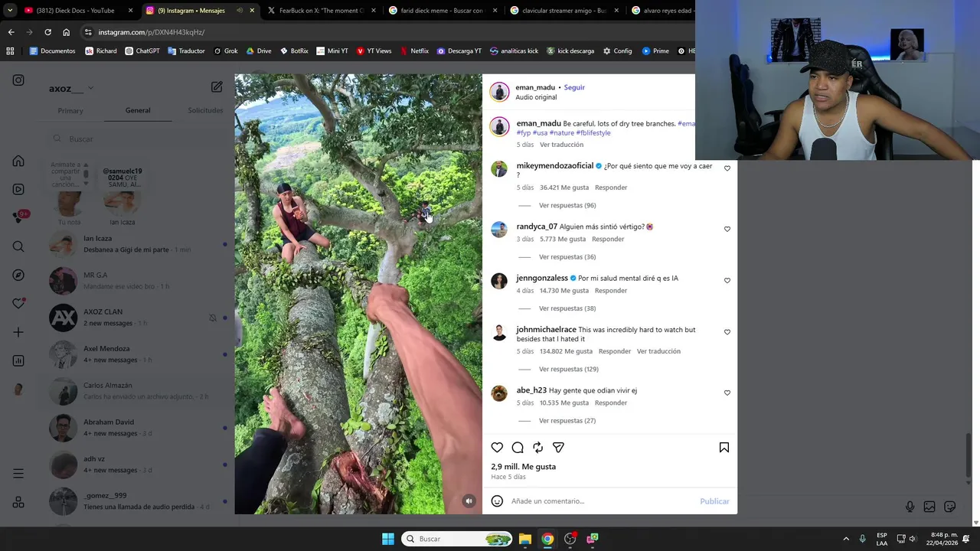
Task: Open emoji picker in comment box
Action: pos(497,501)
